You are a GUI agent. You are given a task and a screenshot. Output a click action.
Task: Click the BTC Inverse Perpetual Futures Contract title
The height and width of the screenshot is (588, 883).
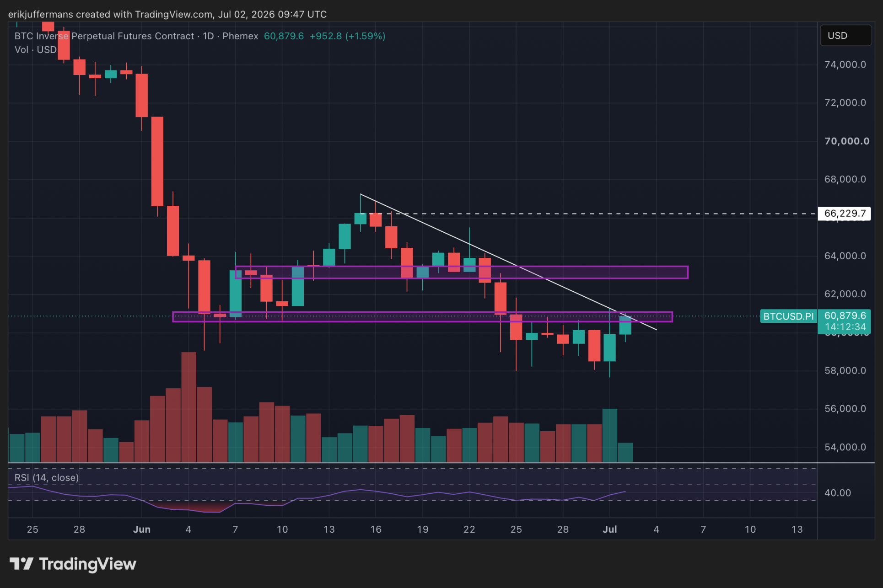pyautogui.click(x=104, y=36)
